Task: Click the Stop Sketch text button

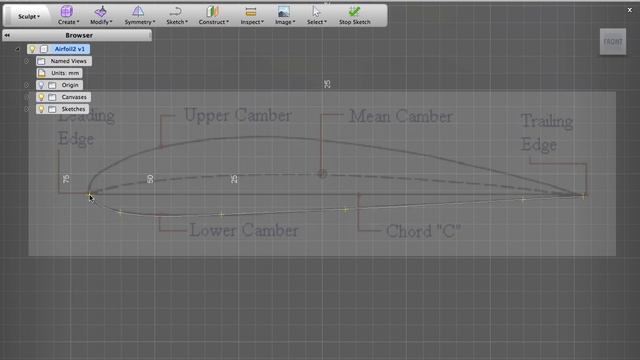Action: [x=354, y=22]
